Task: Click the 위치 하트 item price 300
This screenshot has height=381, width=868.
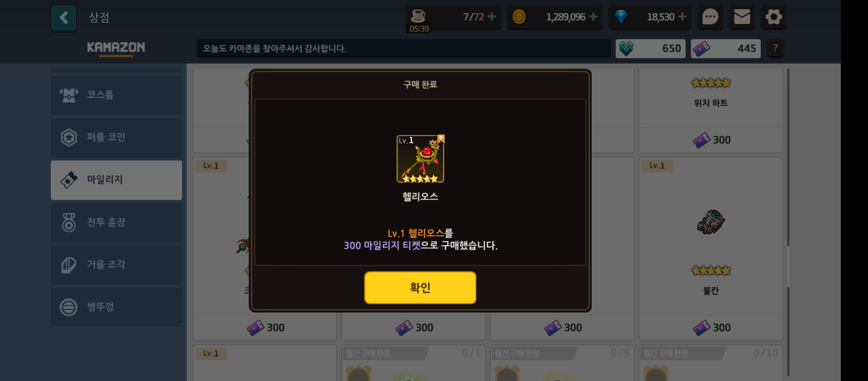Action: tap(711, 140)
